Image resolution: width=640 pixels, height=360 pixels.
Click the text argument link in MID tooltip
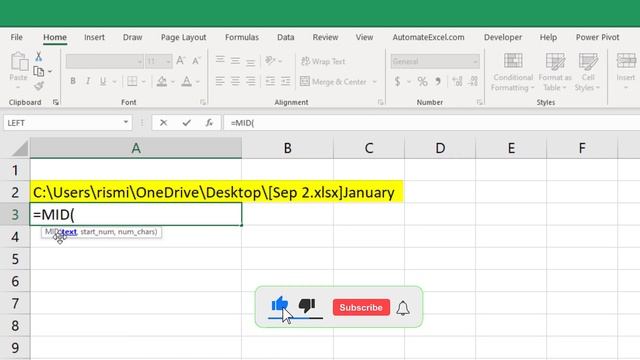[x=69, y=232]
